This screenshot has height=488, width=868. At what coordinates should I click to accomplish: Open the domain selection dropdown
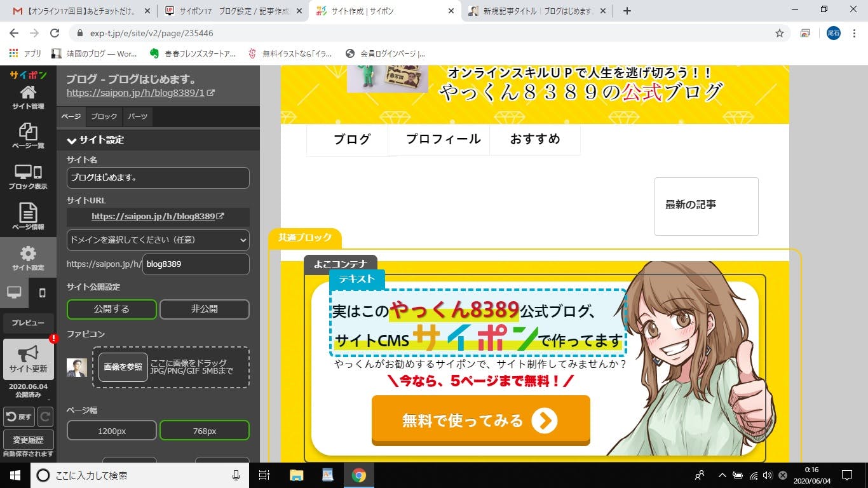pyautogui.click(x=158, y=240)
